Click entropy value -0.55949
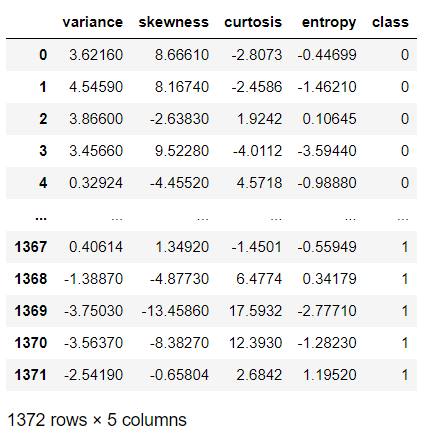The image size is (430, 435). pos(327,247)
